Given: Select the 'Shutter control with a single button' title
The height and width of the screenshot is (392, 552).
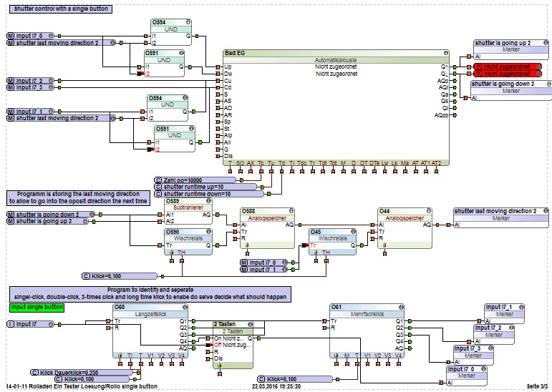Looking at the screenshot, I should click(61, 9).
